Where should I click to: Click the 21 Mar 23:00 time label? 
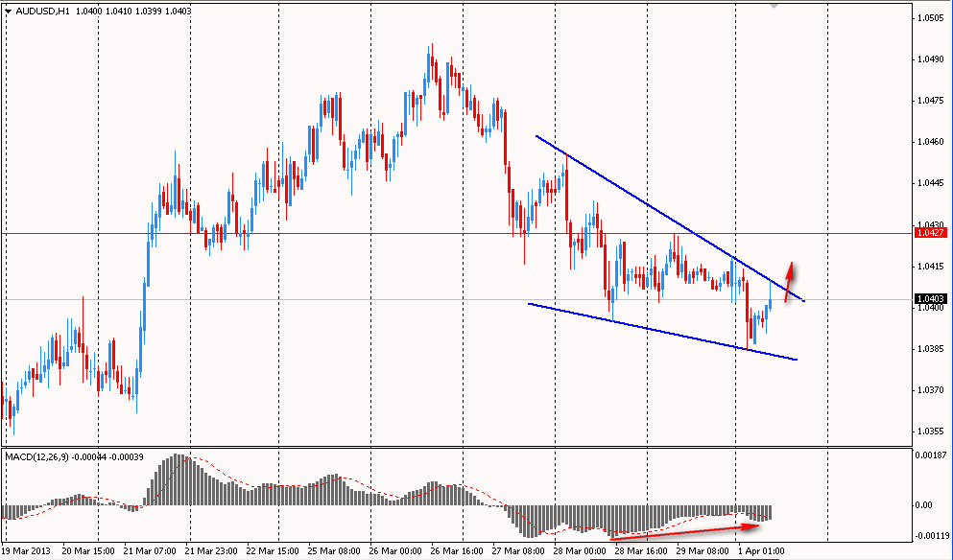pyautogui.click(x=211, y=550)
